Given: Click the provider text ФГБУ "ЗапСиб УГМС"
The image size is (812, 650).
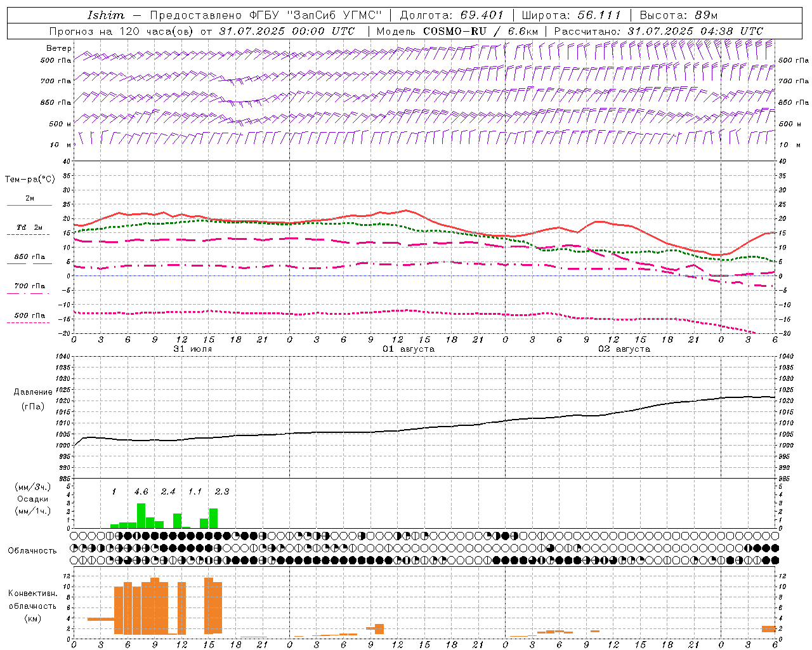Looking at the screenshot, I should tap(316, 15).
